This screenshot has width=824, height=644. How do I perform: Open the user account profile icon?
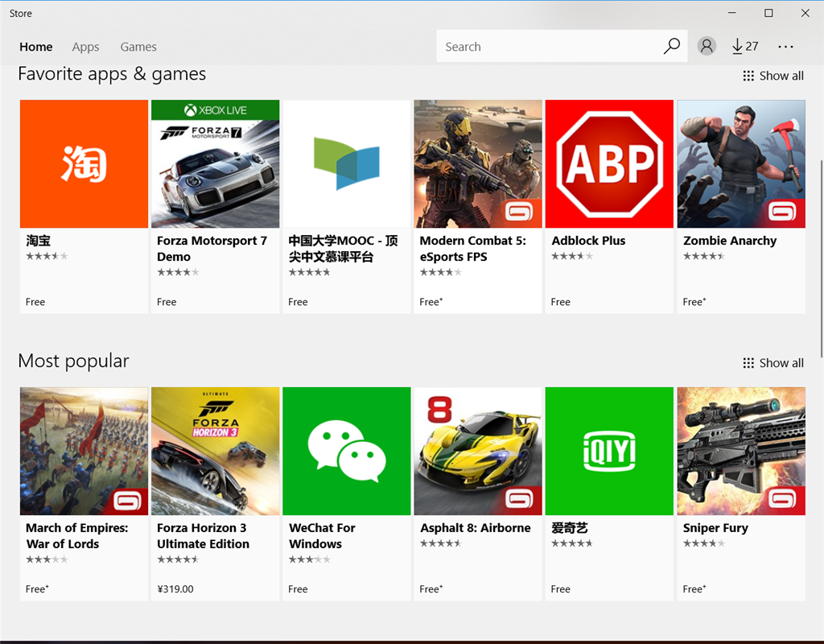tap(707, 46)
